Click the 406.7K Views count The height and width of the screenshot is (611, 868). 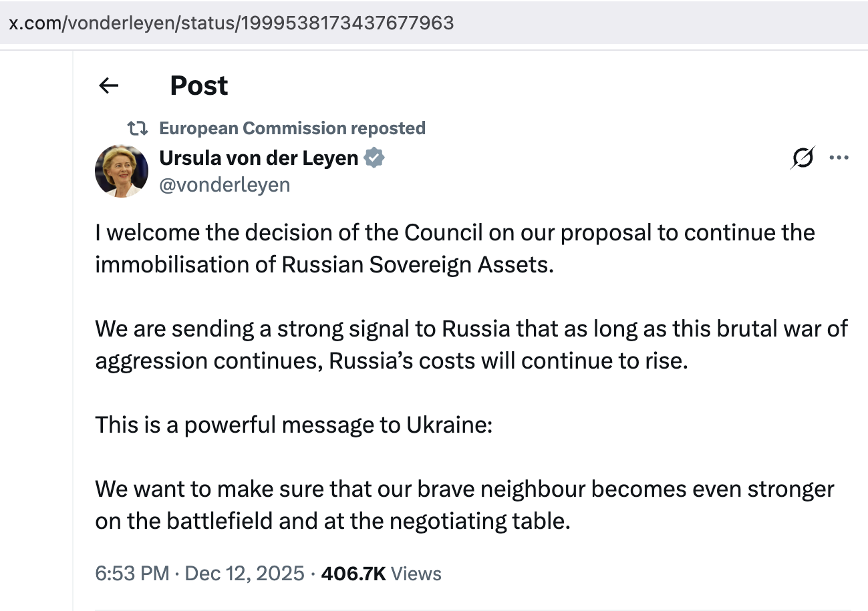click(381, 574)
